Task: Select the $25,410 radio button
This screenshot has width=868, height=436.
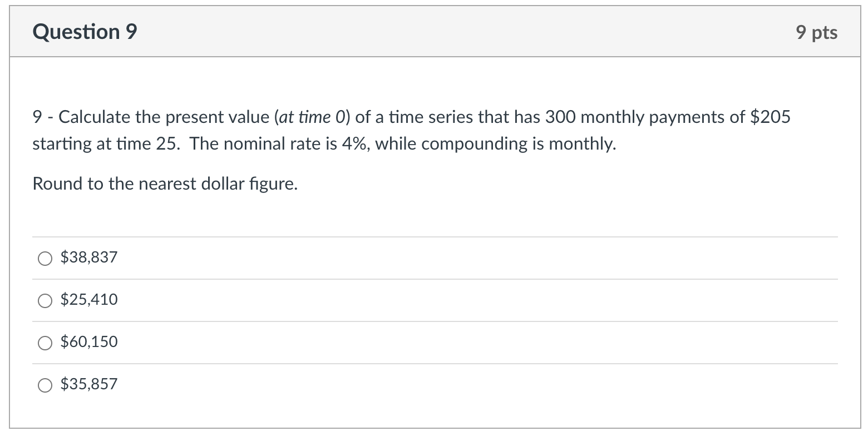Action: click(x=45, y=300)
